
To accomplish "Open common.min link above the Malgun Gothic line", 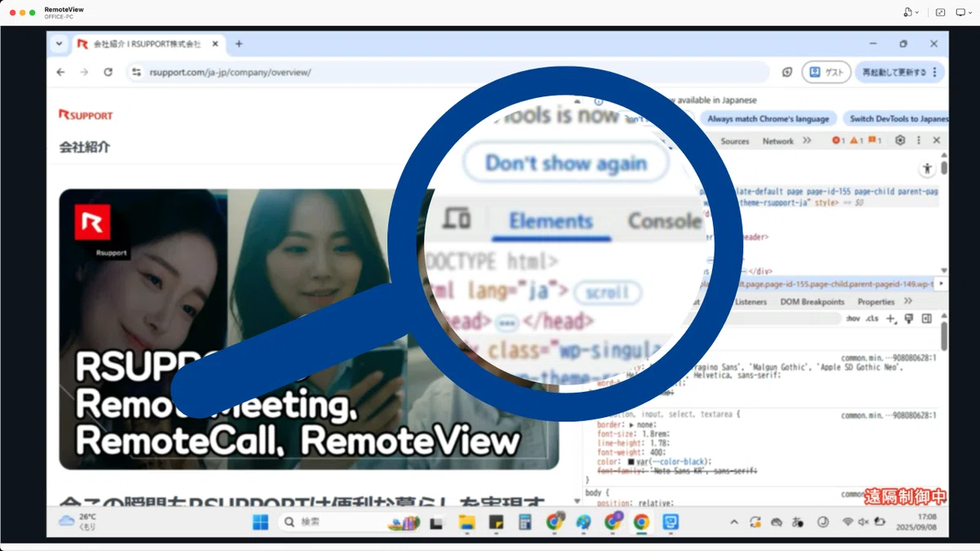I will [889, 358].
